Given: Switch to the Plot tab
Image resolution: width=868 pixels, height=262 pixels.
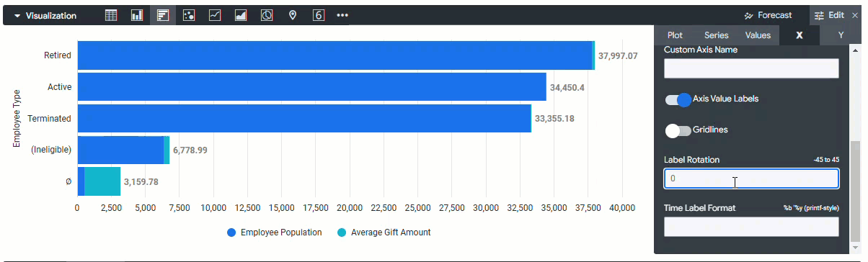Looking at the screenshot, I should click(x=675, y=35).
